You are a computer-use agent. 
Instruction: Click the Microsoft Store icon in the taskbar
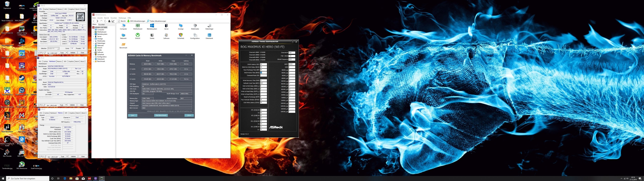click(77, 178)
